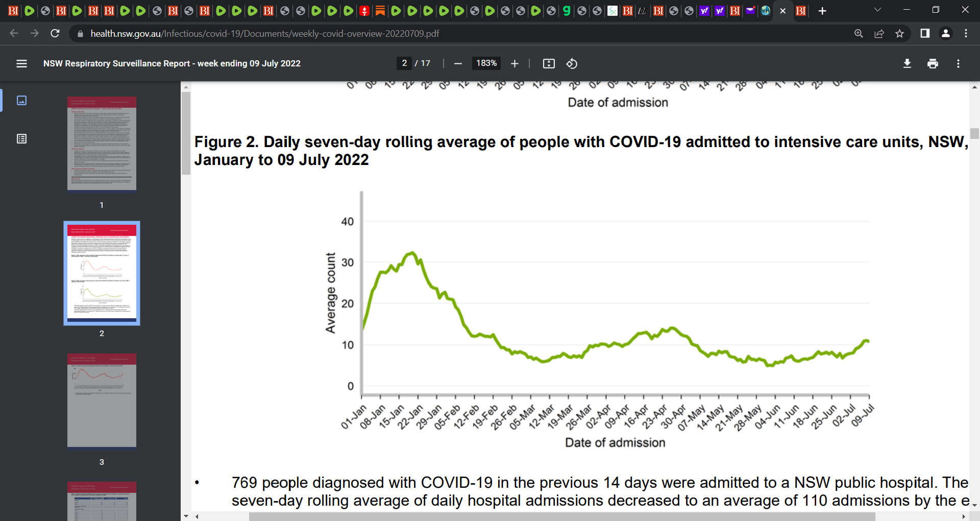Screen dimensions: 980x521
Task: Print the PDF document
Action: tap(933, 63)
